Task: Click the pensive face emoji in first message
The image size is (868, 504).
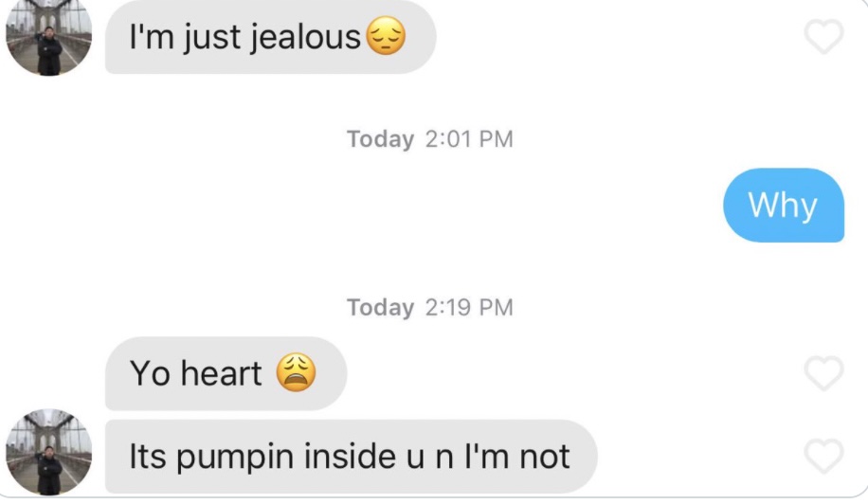Action: coord(387,36)
